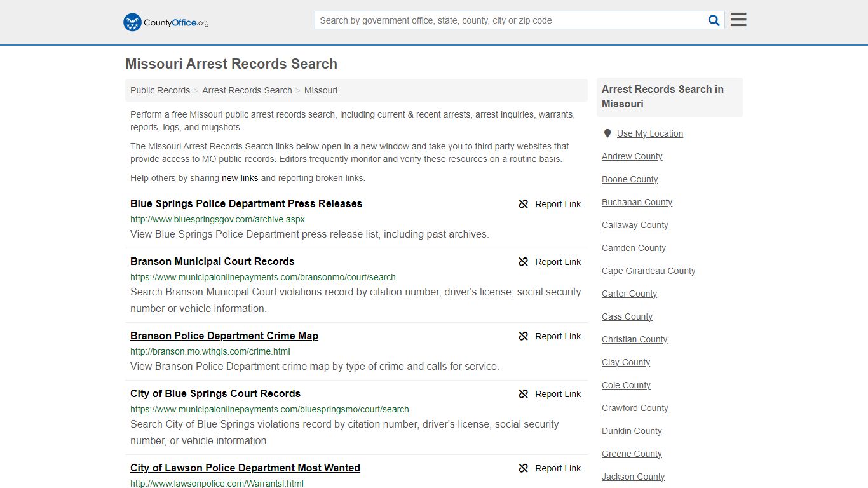868x488 pixels.
Task: Select Boone County
Action: pos(630,179)
